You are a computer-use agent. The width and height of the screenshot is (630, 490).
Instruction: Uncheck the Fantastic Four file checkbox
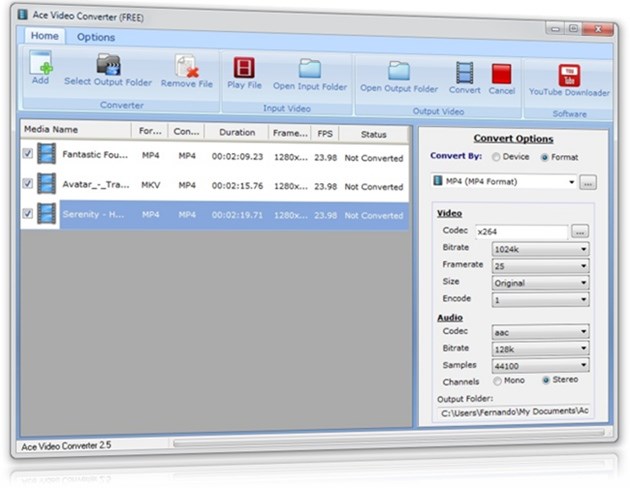28,155
